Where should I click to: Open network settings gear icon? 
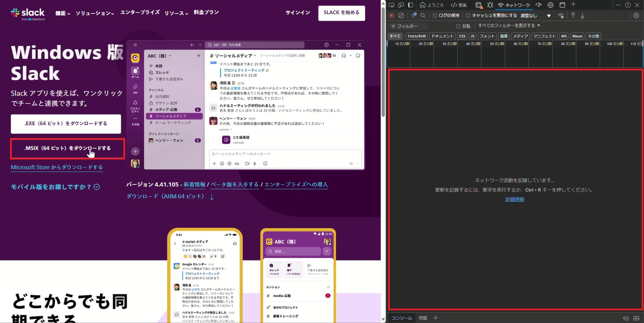(636, 15)
